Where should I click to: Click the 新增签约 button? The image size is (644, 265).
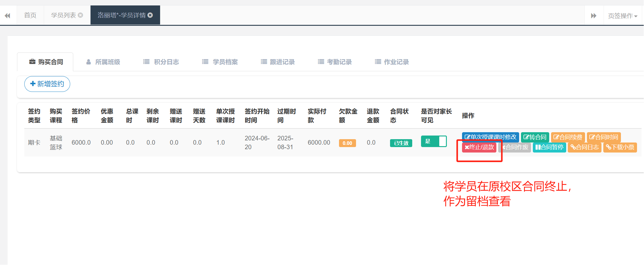click(x=47, y=84)
